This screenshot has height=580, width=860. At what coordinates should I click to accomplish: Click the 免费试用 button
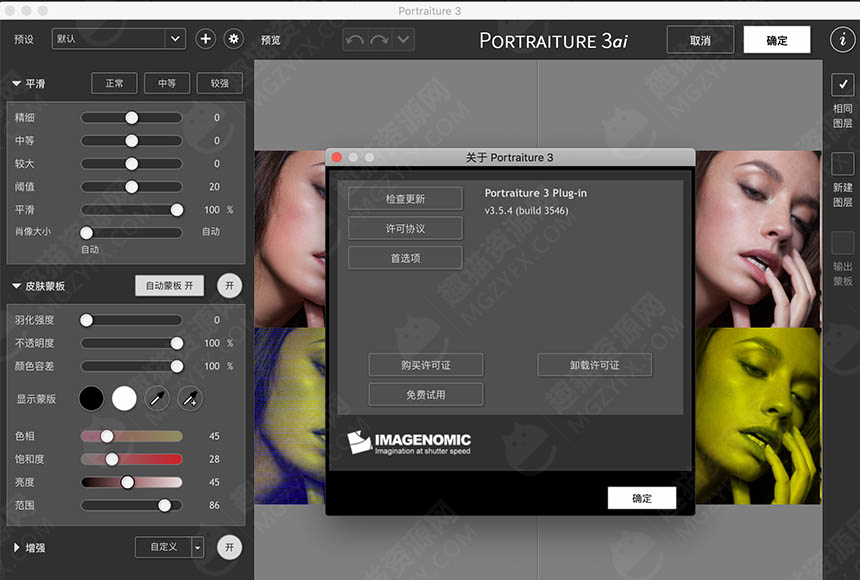click(426, 395)
